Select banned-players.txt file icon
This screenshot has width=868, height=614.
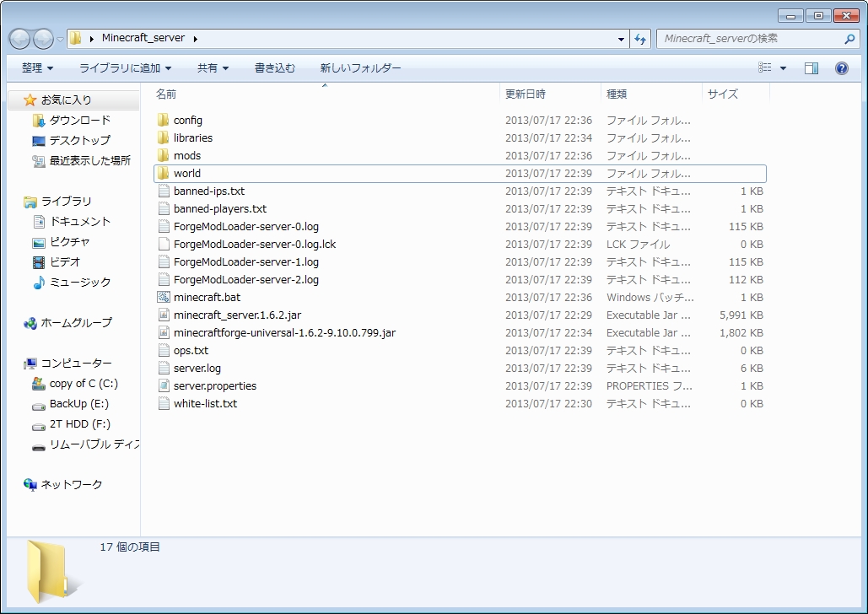tap(164, 208)
